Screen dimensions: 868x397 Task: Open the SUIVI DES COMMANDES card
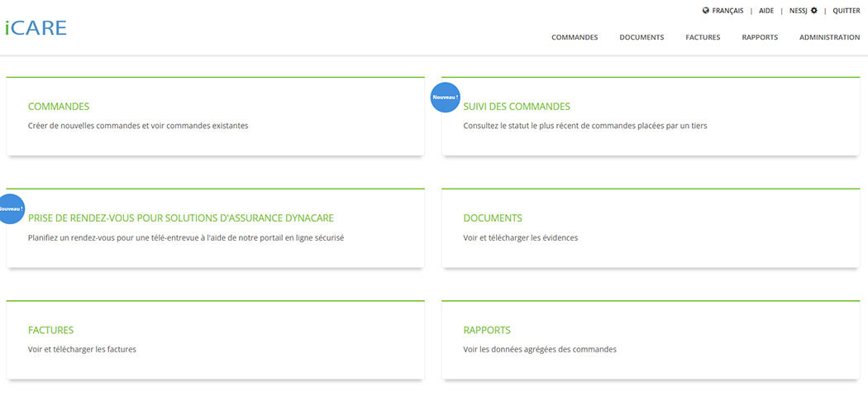(x=517, y=107)
